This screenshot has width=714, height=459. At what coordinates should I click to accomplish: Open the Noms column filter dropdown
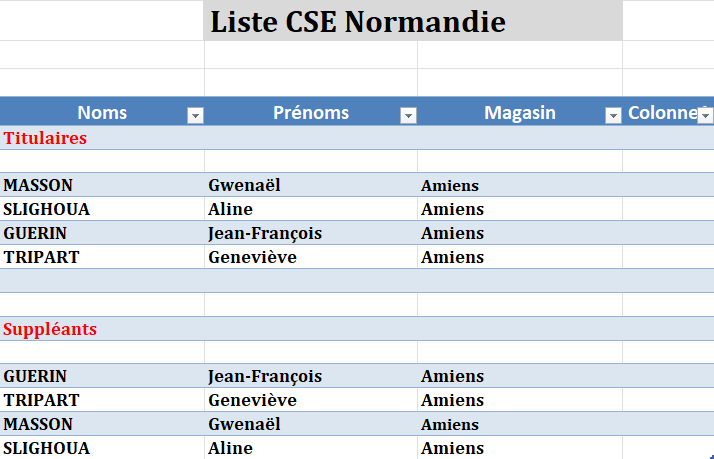[x=195, y=116]
